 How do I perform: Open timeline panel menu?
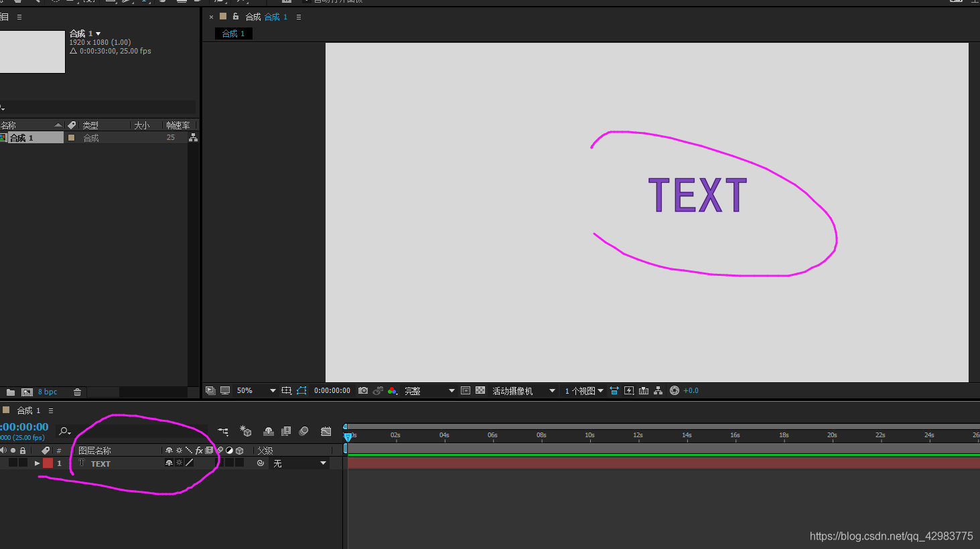pyautogui.click(x=51, y=410)
